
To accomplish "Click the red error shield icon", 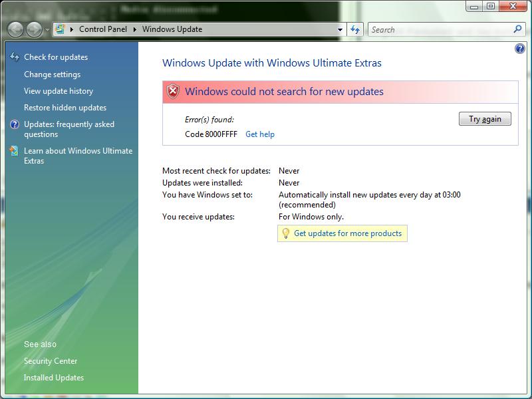I will click(173, 91).
